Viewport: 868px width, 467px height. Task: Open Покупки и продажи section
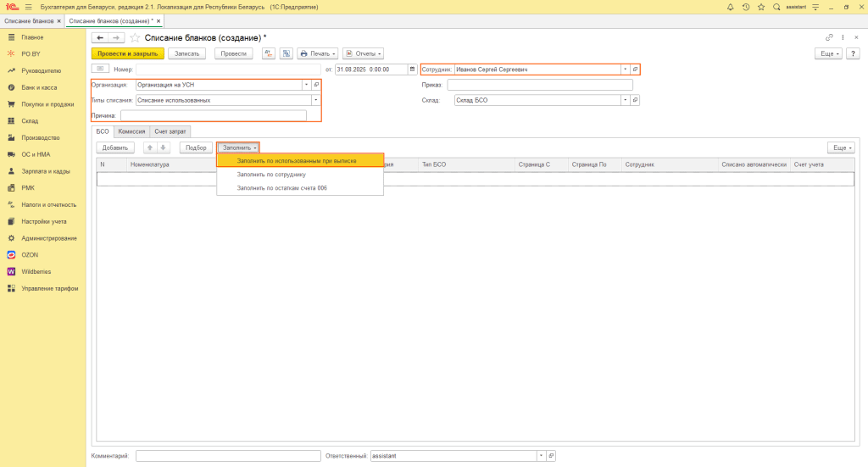pyautogui.click(x=47, y=104)
